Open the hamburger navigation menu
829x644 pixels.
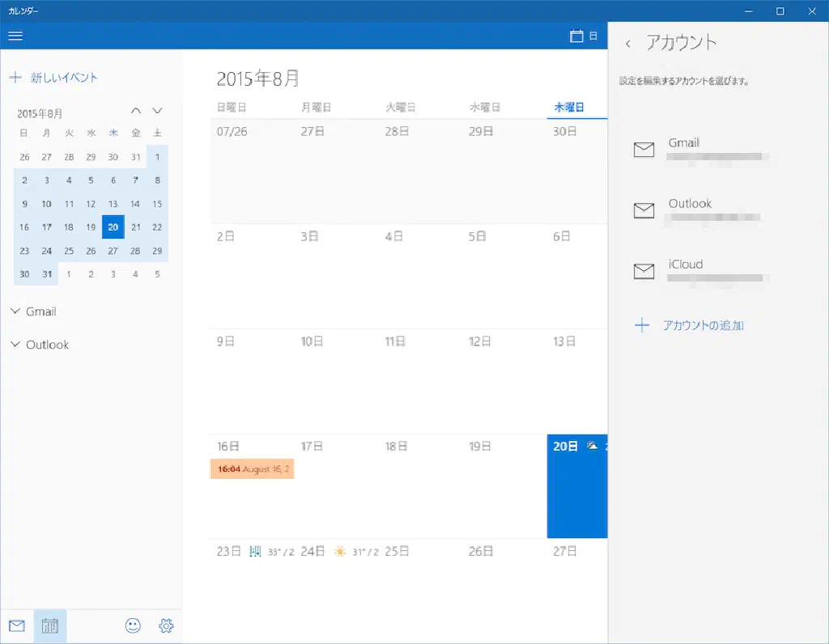point(15,36)
